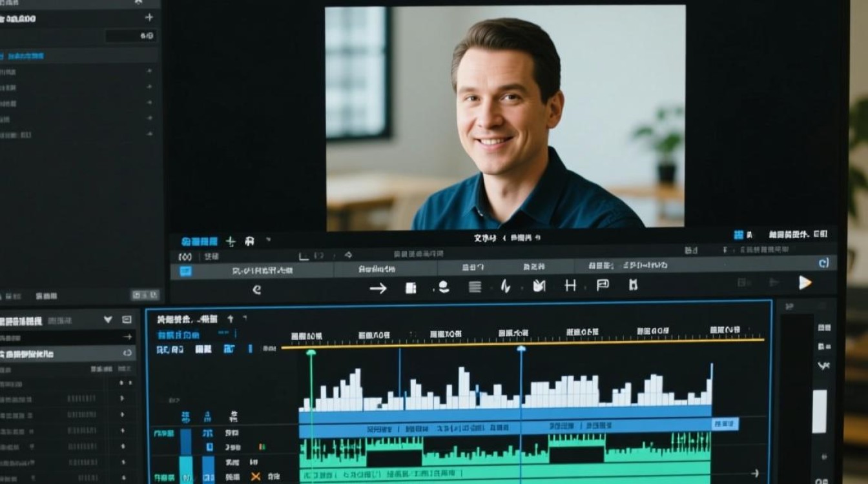Select the second tab in the tab row below the preview

point(377,269)
